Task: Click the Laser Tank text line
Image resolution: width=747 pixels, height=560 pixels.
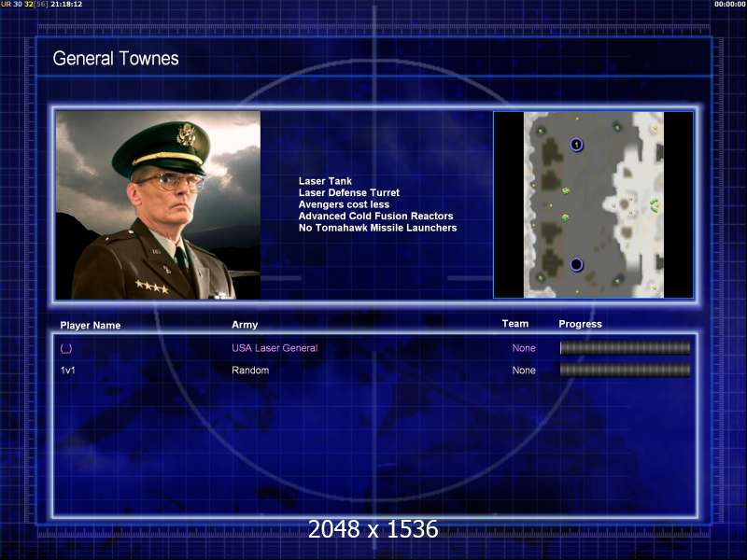Action: [325, 181]
